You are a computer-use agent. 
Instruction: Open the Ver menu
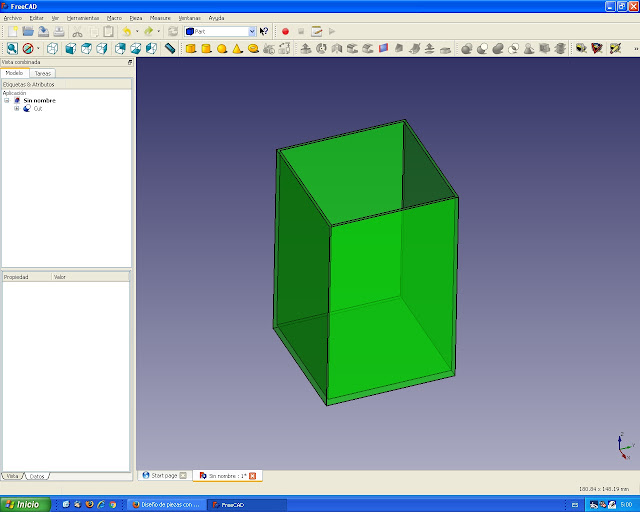(55, 18)
